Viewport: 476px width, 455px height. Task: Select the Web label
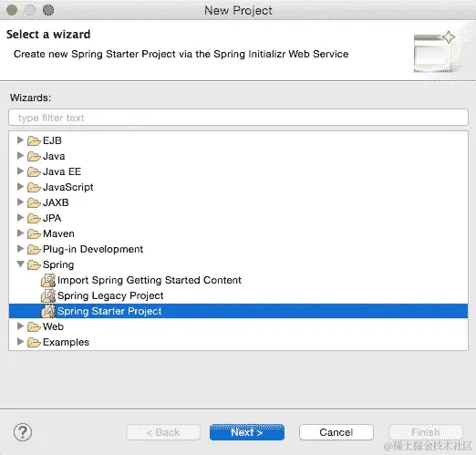[x=53, y=326]
